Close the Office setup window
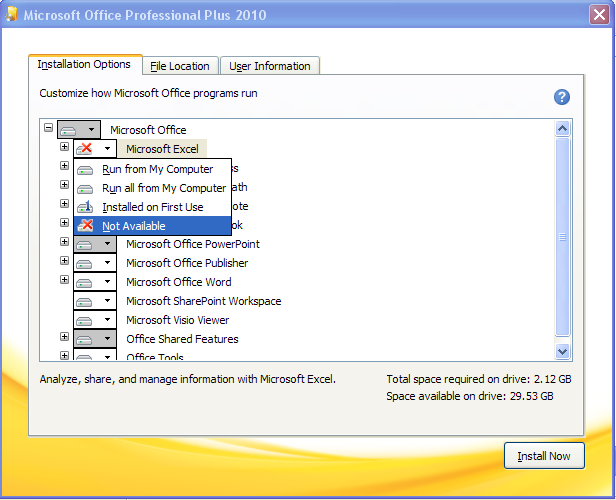Image resolution: width=616 pixels, height=500 pixels. pyautogui.click(x=600, y=15)
